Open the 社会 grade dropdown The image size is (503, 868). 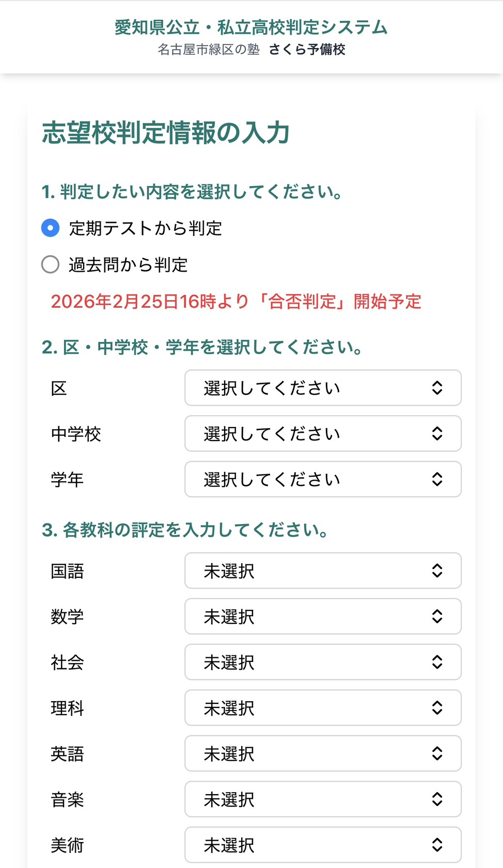click(x=322, y=662)
